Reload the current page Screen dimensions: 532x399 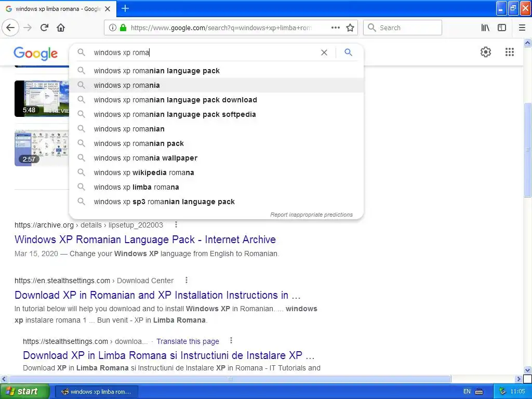tap(44, 28)
